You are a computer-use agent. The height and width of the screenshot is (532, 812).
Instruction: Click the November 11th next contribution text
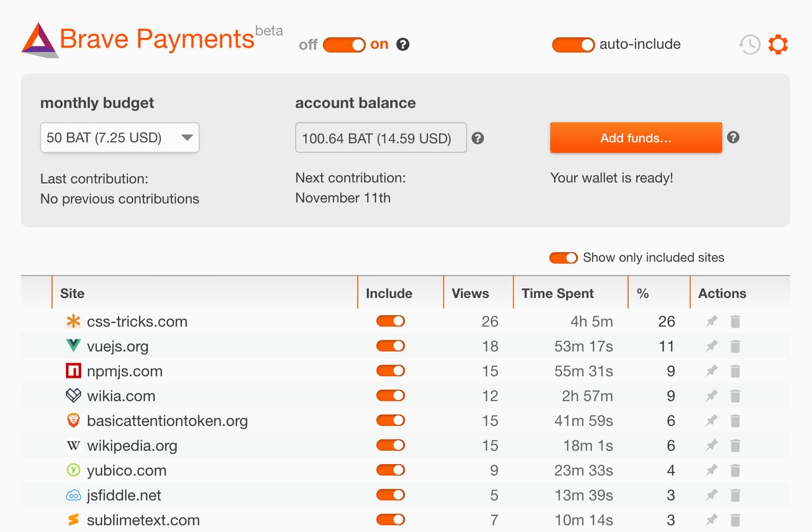pos(343,198)
